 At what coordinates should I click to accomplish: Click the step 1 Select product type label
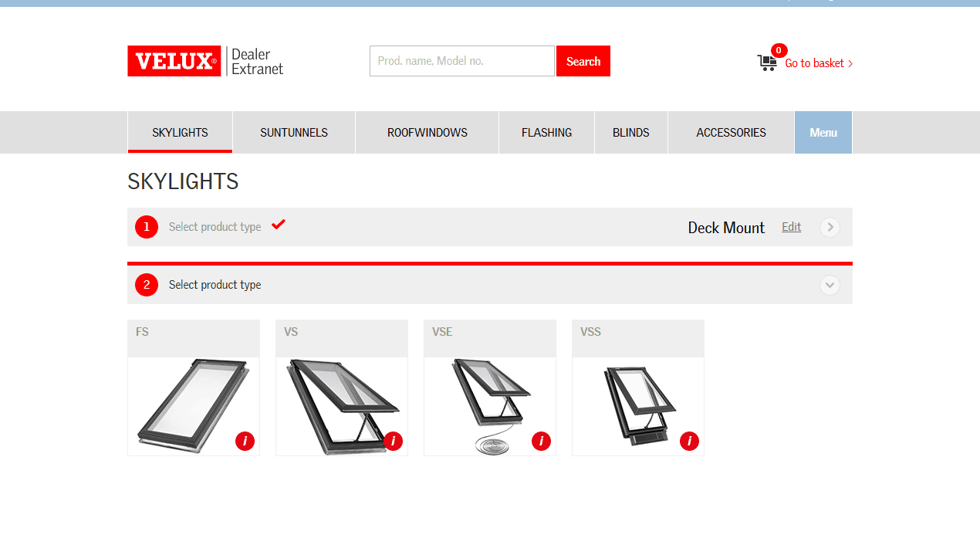click(215, 227)
